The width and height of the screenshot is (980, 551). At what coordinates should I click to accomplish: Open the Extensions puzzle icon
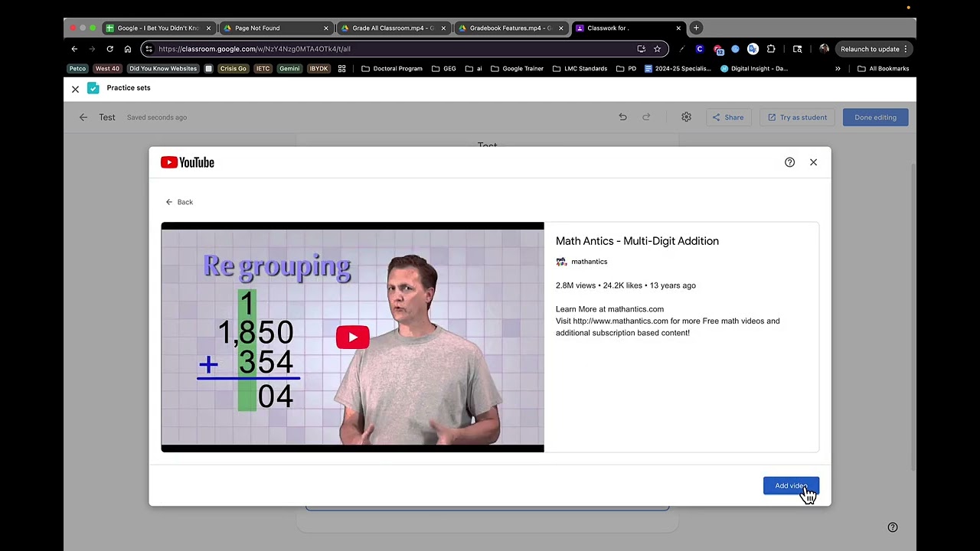pyautogui.click(x=771, y=49)
